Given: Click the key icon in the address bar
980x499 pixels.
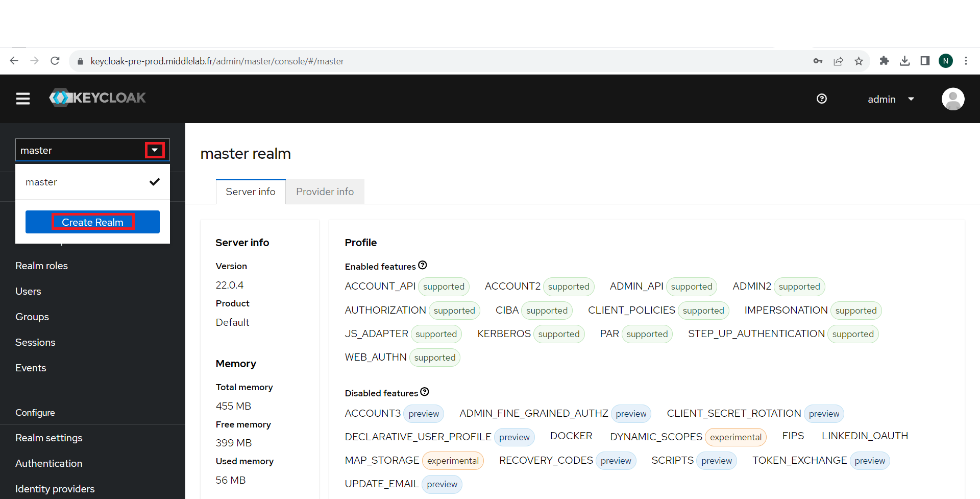Looking at the screenshot, I should 817,61.
